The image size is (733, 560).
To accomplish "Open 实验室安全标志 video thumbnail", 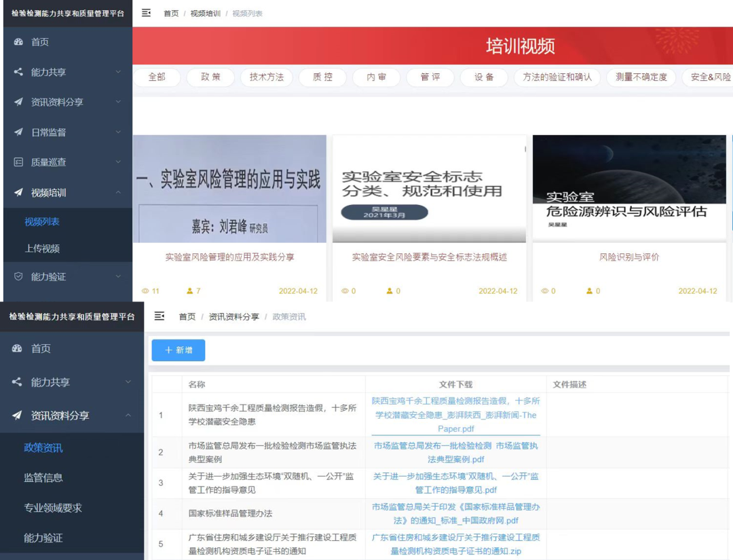I will pos(429,189).
